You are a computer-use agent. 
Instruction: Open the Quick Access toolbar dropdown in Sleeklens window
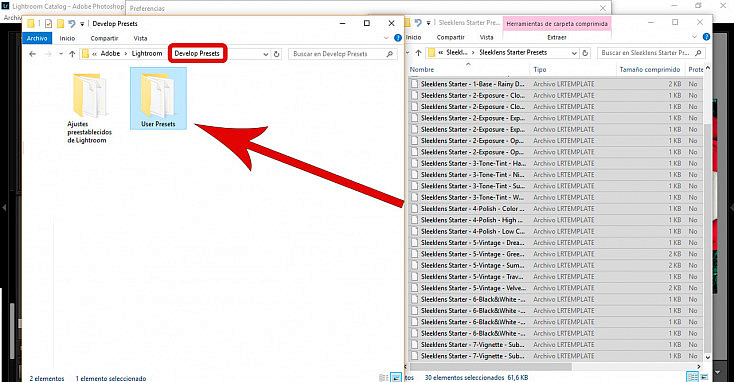428,22
